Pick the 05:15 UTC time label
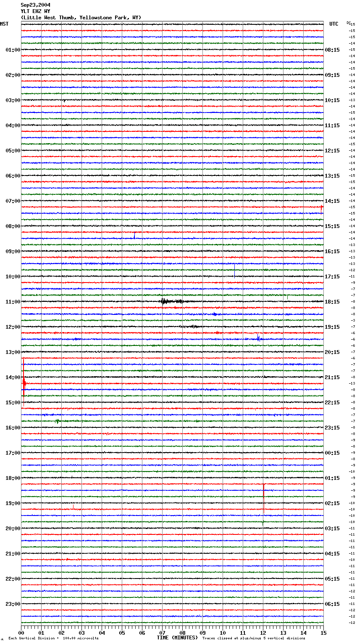The height and width of the screenshot is (644, 357). point(332,579)
